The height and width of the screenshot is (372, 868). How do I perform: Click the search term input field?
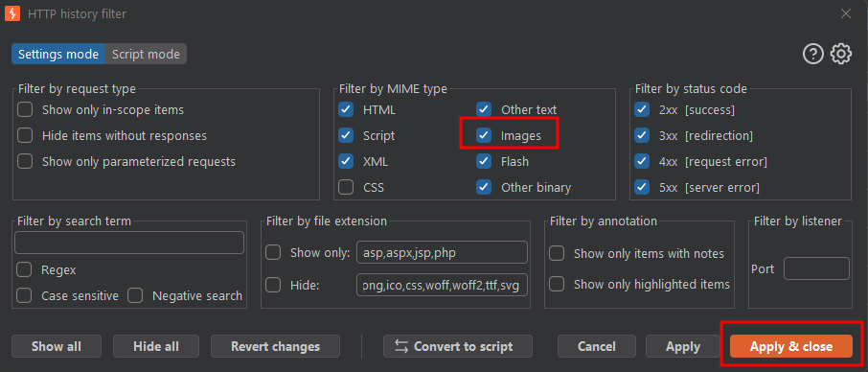click(x=129, y=243)
